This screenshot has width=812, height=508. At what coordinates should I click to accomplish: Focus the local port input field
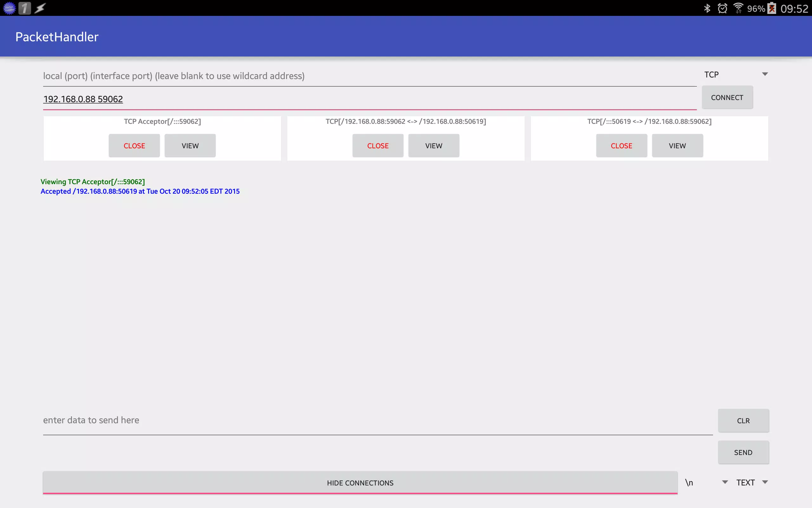[x=370, y=76]
